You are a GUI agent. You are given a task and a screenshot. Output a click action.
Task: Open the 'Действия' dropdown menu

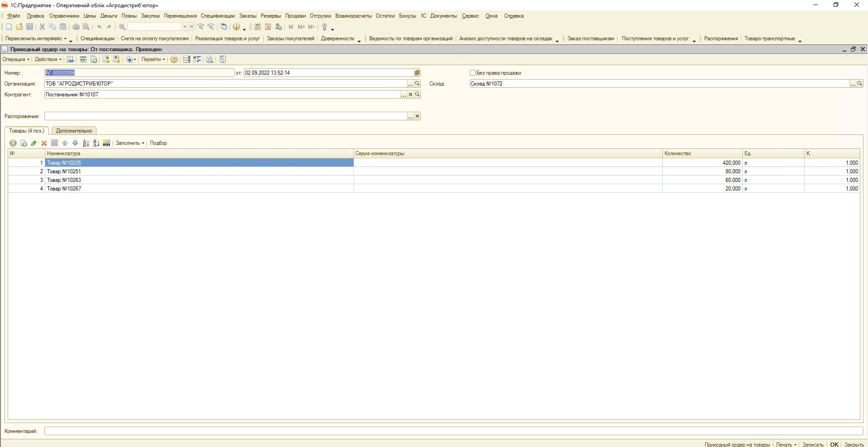point(48,59)
